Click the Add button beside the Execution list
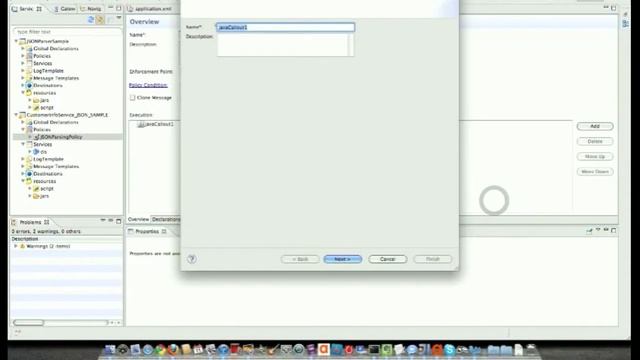640x360 pixels. 595,126
